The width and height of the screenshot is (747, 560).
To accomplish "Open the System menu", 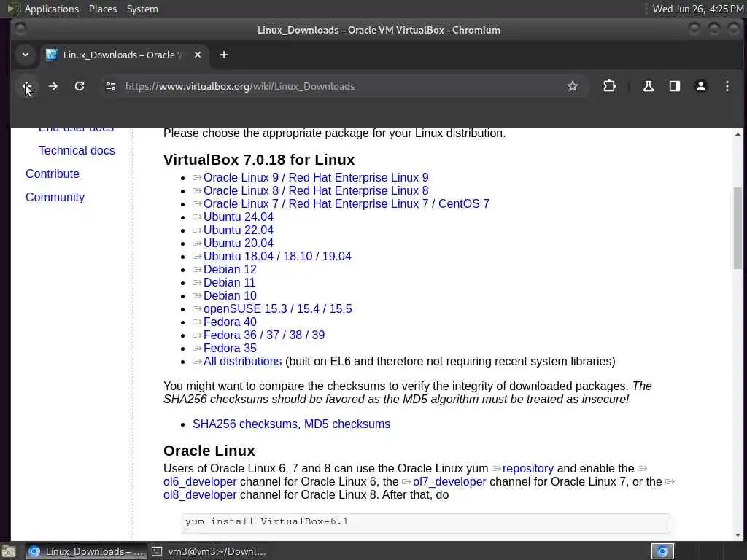I will (x=142, y=9).
